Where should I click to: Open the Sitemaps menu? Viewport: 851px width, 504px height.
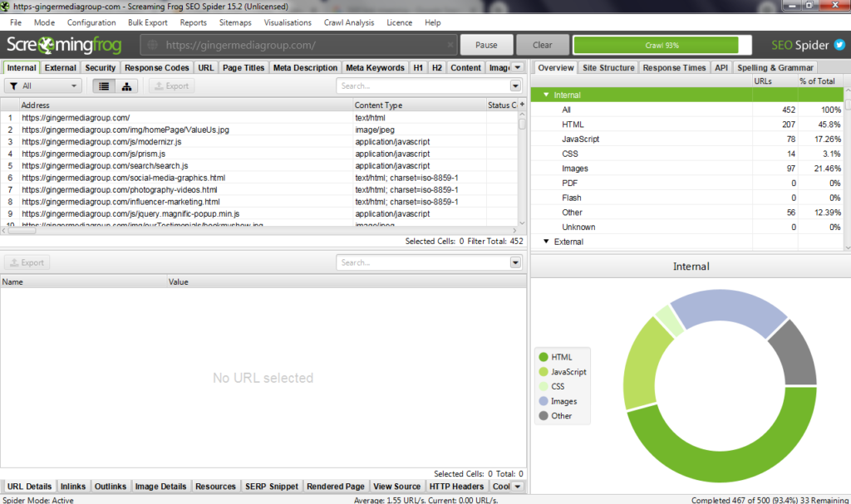click(235, 22)
